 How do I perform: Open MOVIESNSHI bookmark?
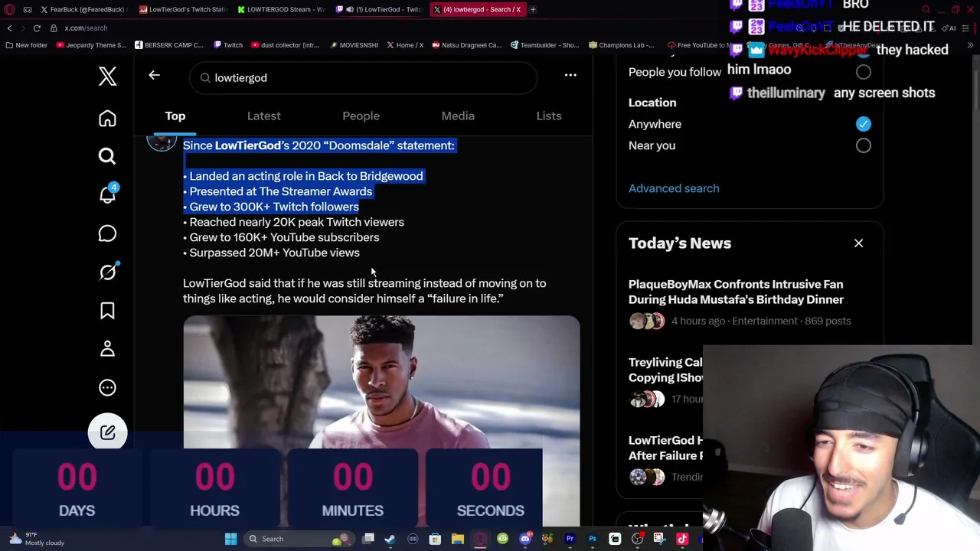coord(354,45)
